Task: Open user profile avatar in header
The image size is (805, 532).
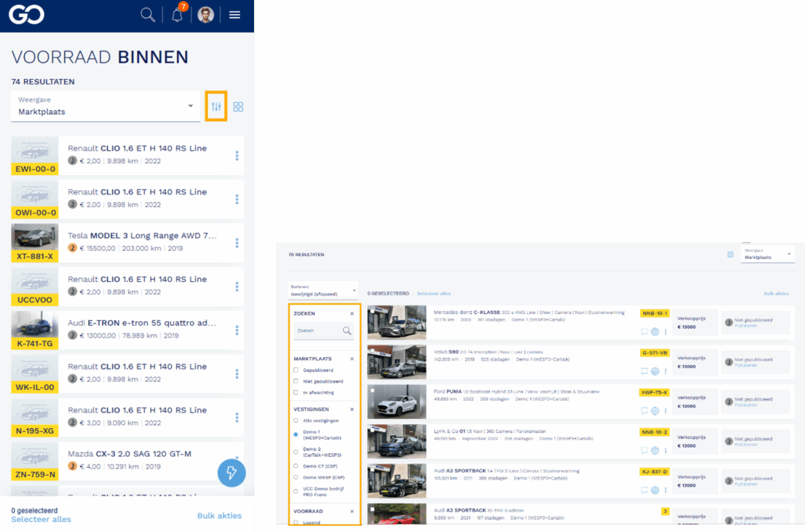Action: [206, 14]
